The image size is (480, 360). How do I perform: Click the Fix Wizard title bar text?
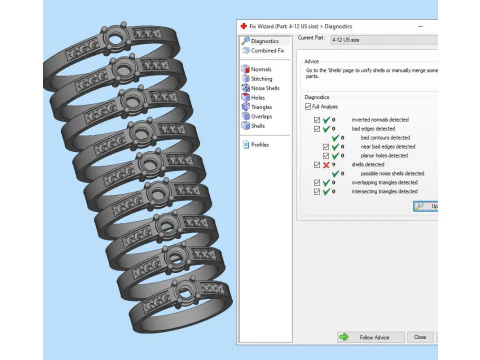click(301, 26)
